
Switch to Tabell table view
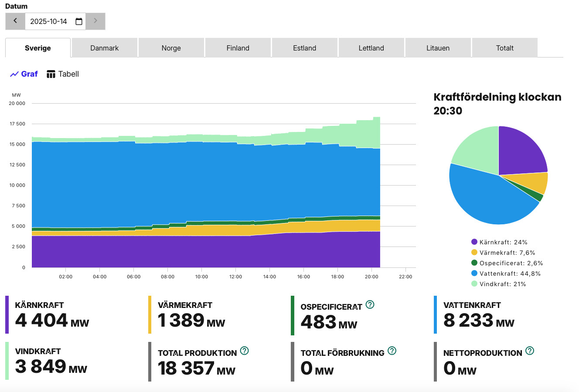(63, 74)
